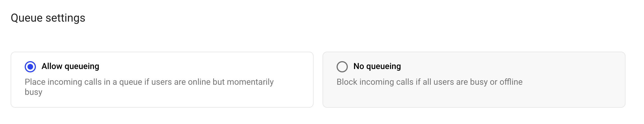
Task: Click the word "queueing" in the No queueing label
Action: pos(383,66)
